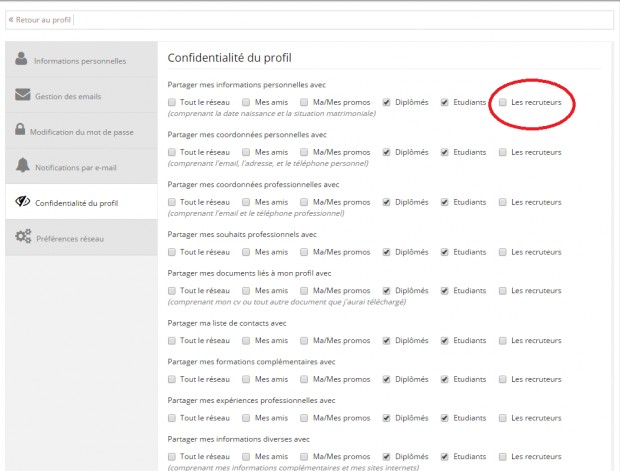Check Les recruteurs for coordonnées professionnelles
Screen dimensions: 620x471
click(x=503, y=202)
